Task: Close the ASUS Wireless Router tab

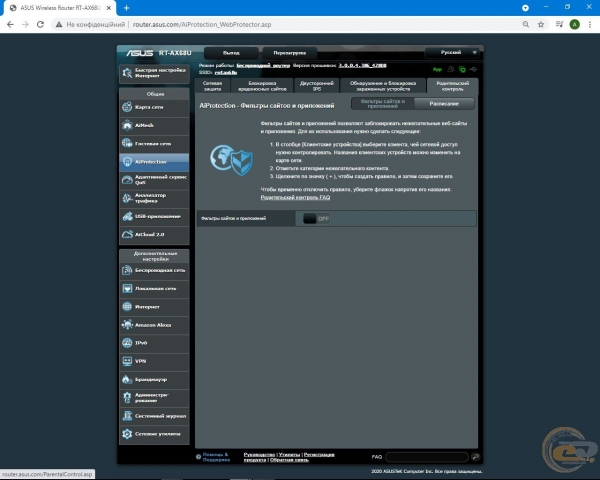Action: [109, 8]
